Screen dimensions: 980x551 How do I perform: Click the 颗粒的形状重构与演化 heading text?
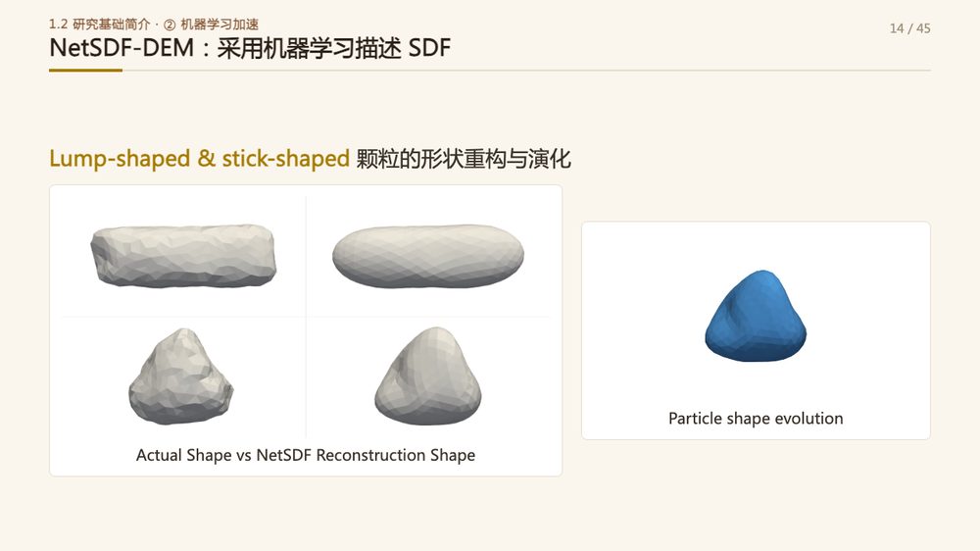tap(464, 159)
